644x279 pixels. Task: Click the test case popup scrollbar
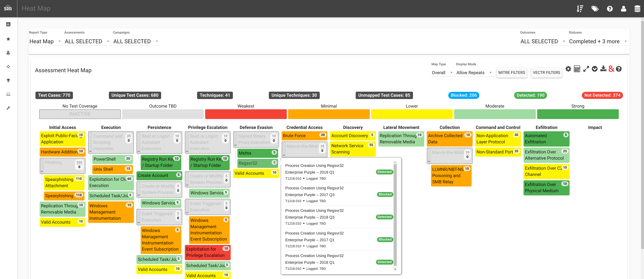click(x=395, y=215)
